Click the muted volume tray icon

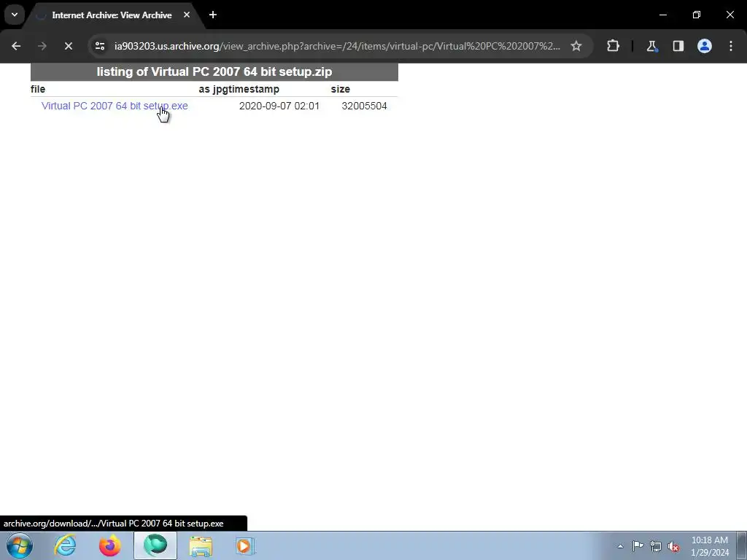673,547
